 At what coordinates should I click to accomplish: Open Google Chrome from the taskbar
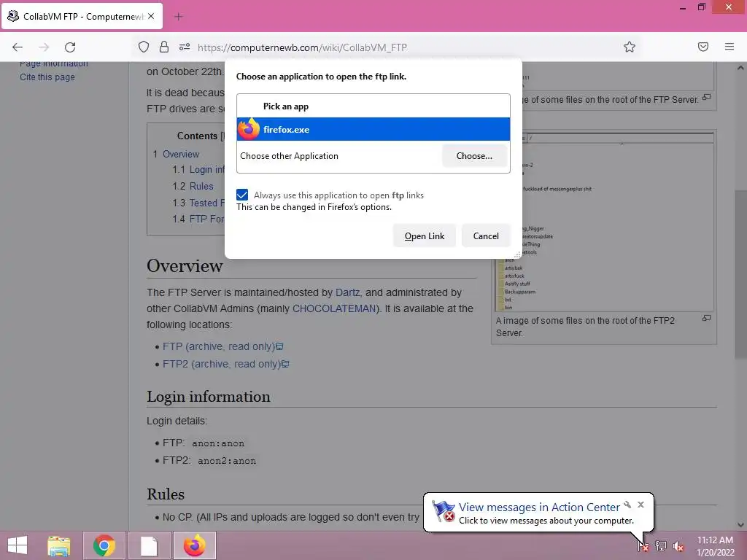104,545
